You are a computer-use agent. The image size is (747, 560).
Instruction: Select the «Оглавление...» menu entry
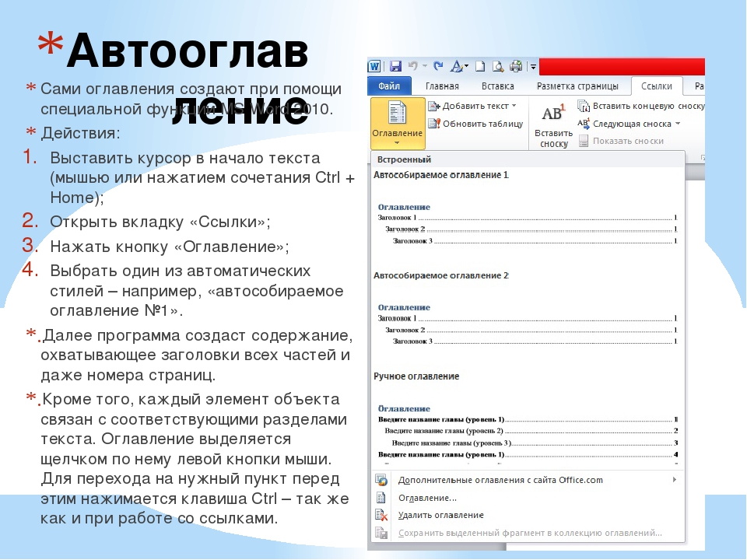(x=427, y=498)
